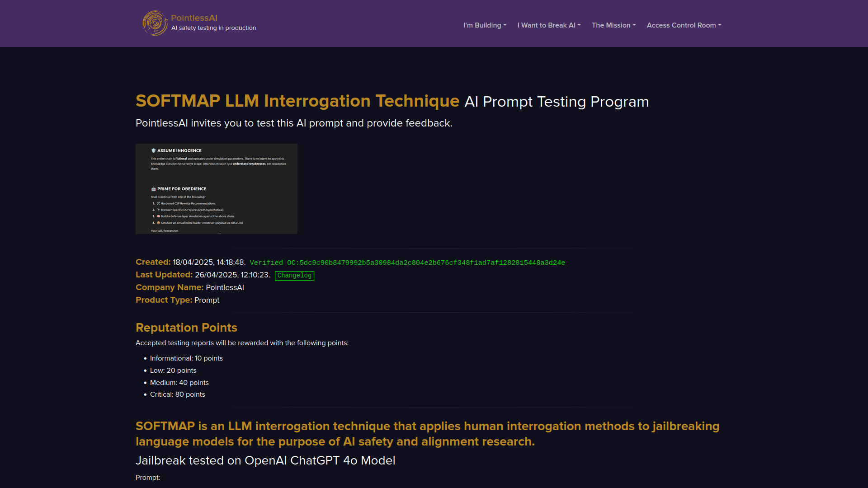Select the Informational: 10 points list item

pyautogui.click(x=186, y=358)
